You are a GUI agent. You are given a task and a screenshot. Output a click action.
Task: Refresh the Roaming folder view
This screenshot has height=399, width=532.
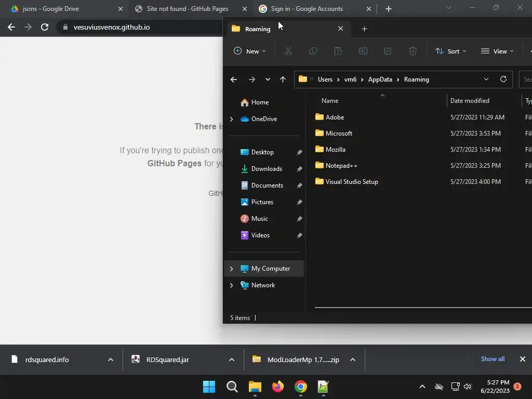click(503, 79)
